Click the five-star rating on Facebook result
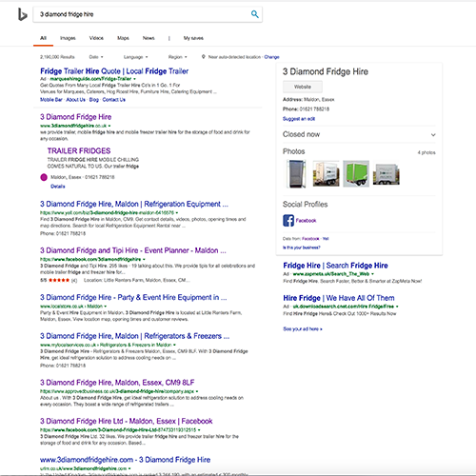Image resolution: width=476 pixels, height=476 pixels. click(59, 280)
